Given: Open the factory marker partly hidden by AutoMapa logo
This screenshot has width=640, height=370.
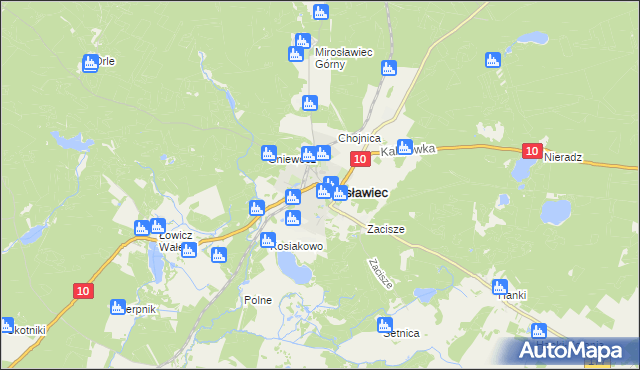Looking at the screenshot, I should [538, 331].
